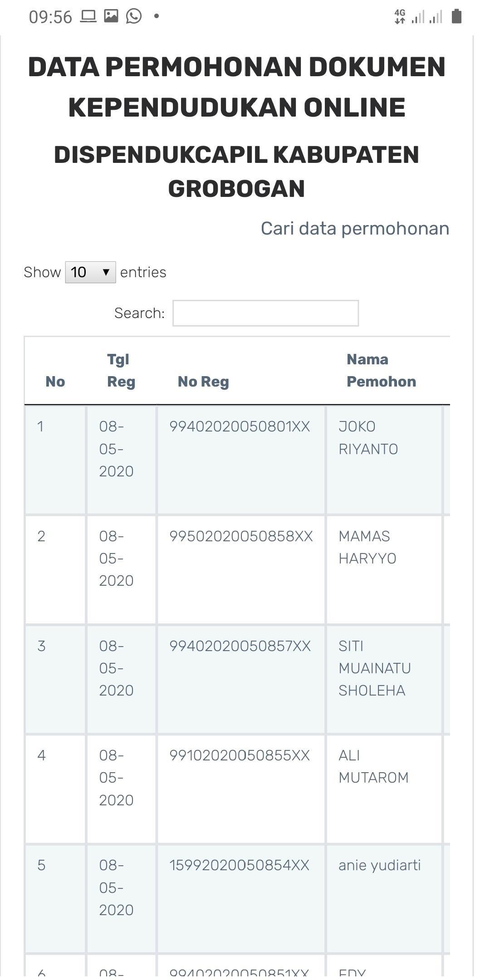Tap the laptop status bar icon
This screenshot has height=980, width=490.
coord(88,16)
